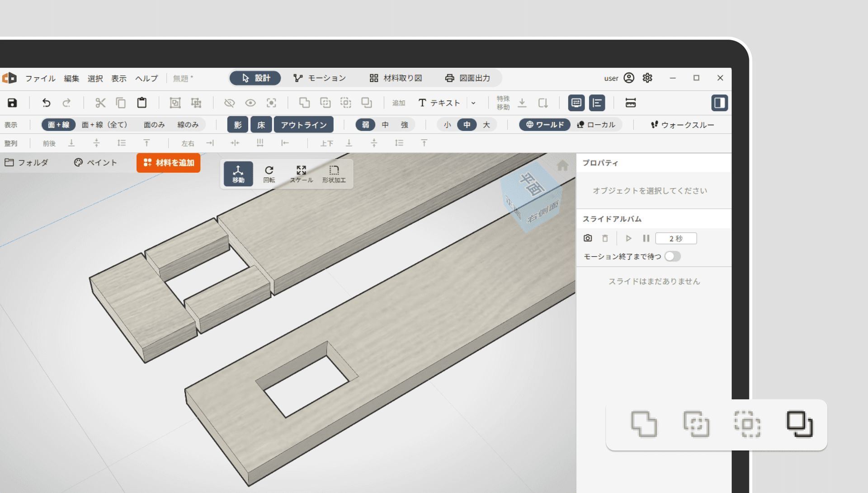Redo the last undone action

pyautogui.click(x=66, y=103)
